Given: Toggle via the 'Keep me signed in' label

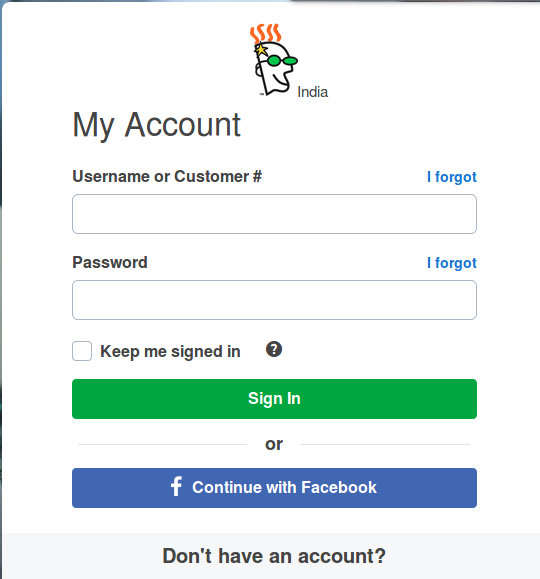Looking at the screenshot, I should coord(170,352).
